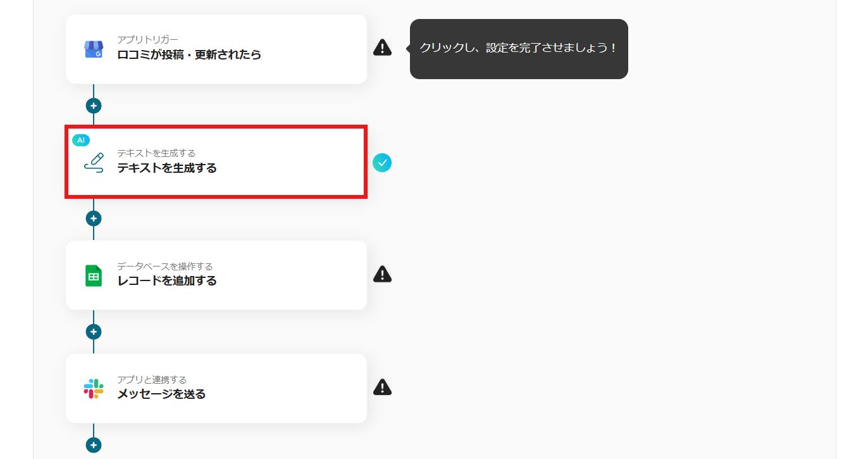Click the データベースを操作する label text
The width and height of the screenshot is (868, 459).
pyautogui.click(x=165, y=267)
